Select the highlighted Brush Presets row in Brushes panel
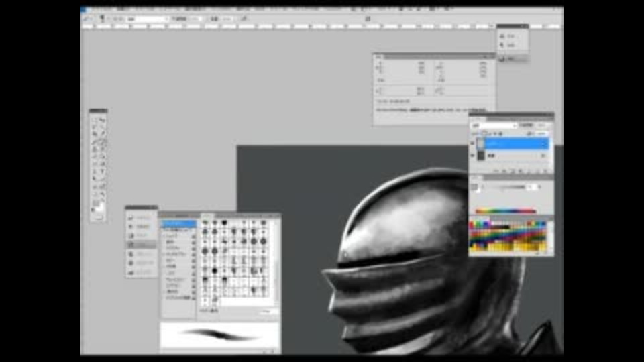This screenshot has height=362, width=644. coord(178,224)
